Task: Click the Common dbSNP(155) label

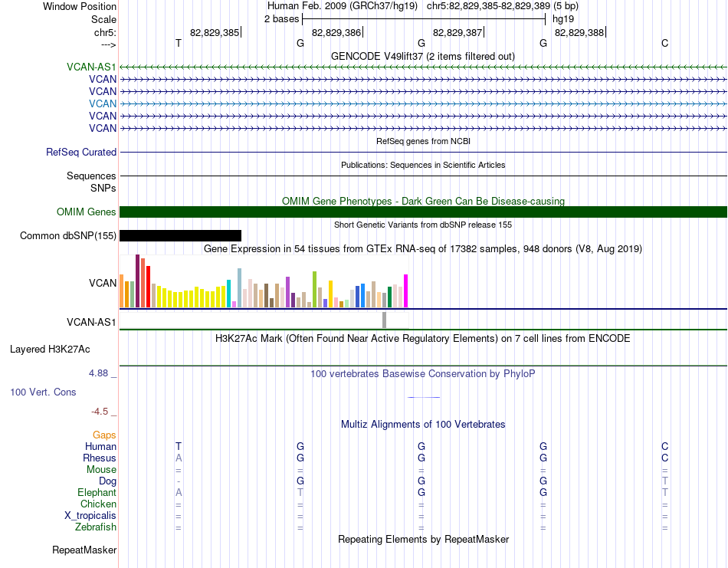Action: [67, 235]
